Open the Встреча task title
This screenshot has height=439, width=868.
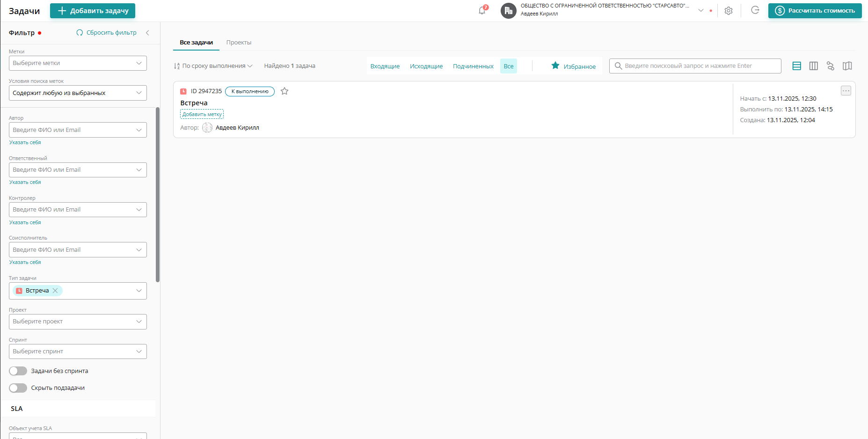click(x=194, y=103)
